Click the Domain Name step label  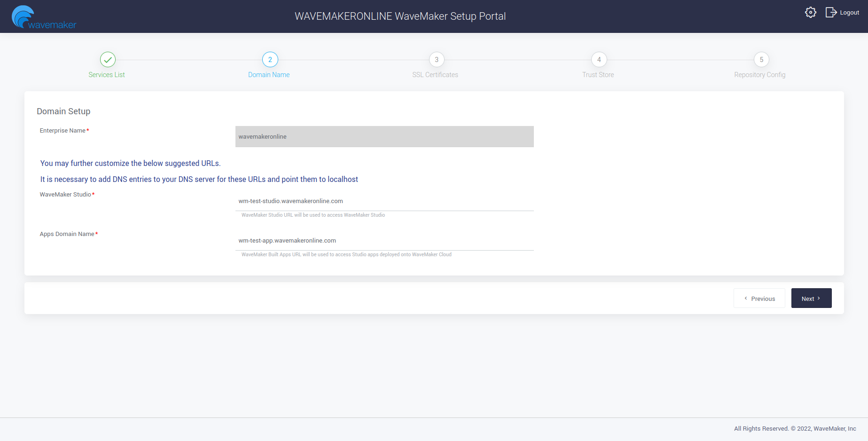pos(269,74)
